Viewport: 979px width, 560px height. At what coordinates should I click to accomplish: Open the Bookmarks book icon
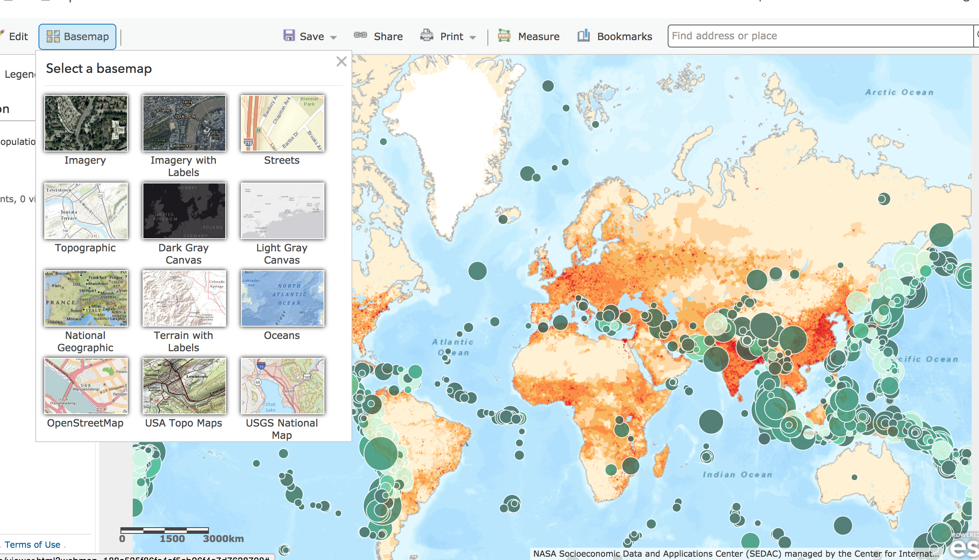583,36
